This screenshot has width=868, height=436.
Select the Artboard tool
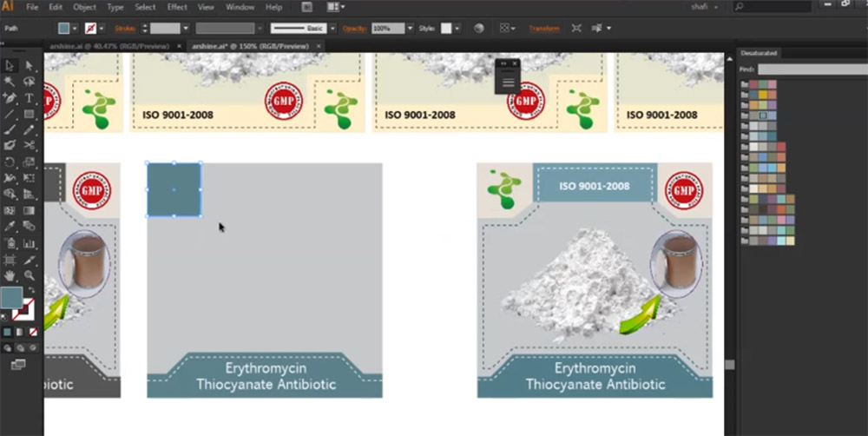(10, 260)
